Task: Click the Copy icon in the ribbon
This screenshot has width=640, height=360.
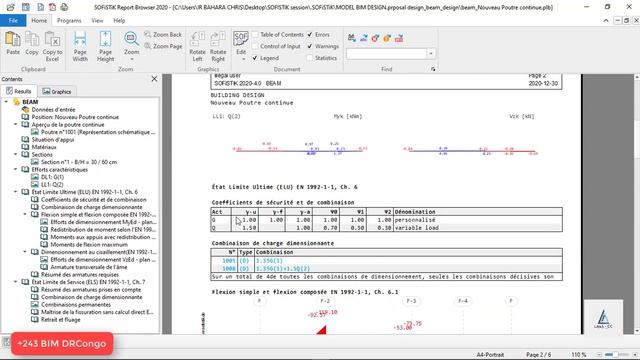Action: (x=31, y=39)
